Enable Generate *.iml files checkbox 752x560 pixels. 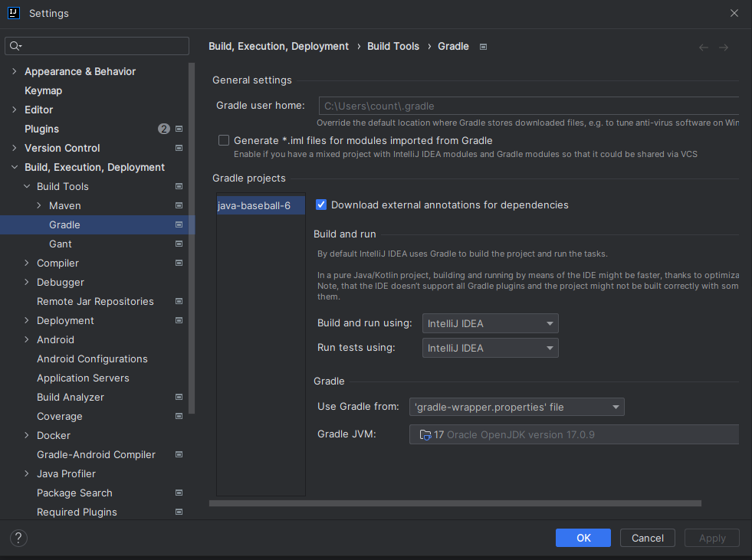(224, 140)
